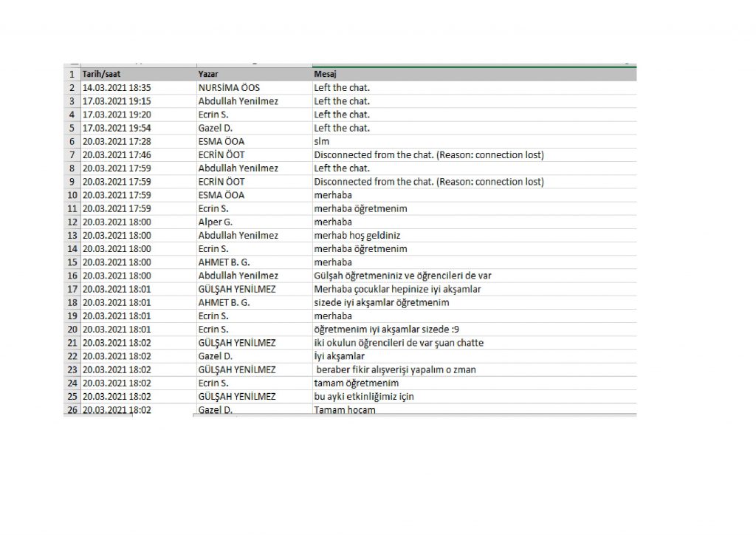Click the 'slm' message cell
The width and height of the screenshot is (756, 535).
coord(321,141)
